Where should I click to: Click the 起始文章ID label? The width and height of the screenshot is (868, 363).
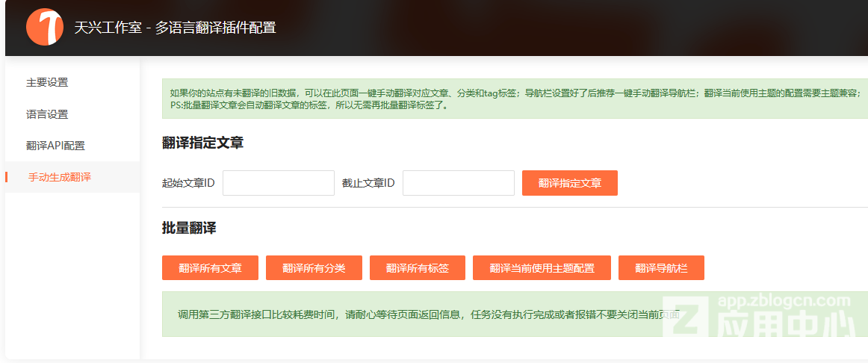(x=188, y=183)
